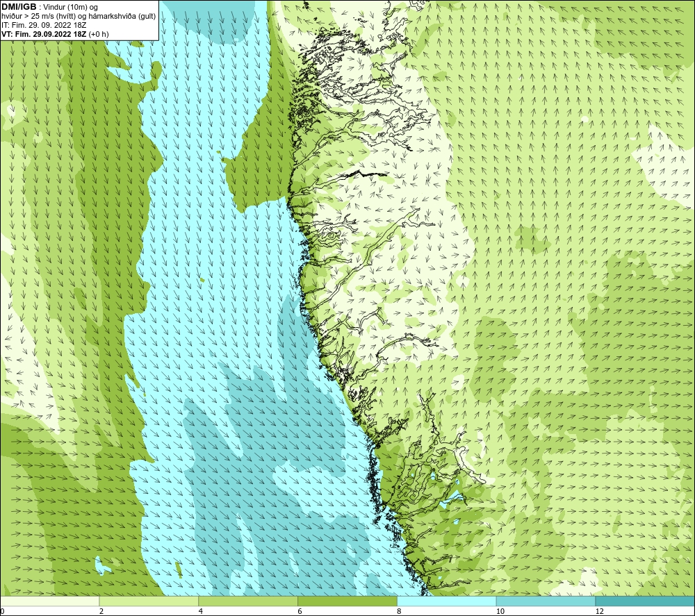The image size is (695, 616).
Task: Click the scale label '12'
Action: (600, 612)
